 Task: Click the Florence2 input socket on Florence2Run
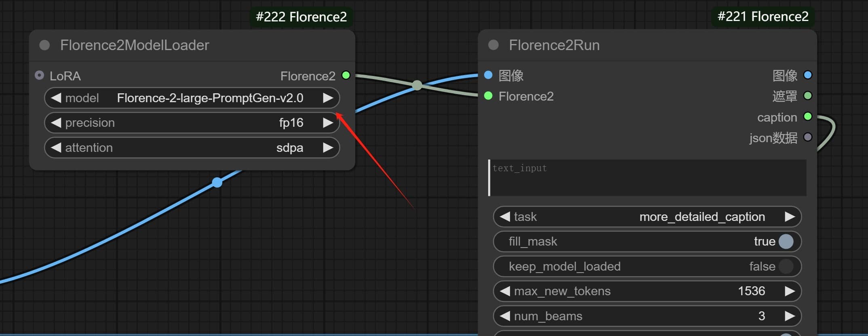488,96
